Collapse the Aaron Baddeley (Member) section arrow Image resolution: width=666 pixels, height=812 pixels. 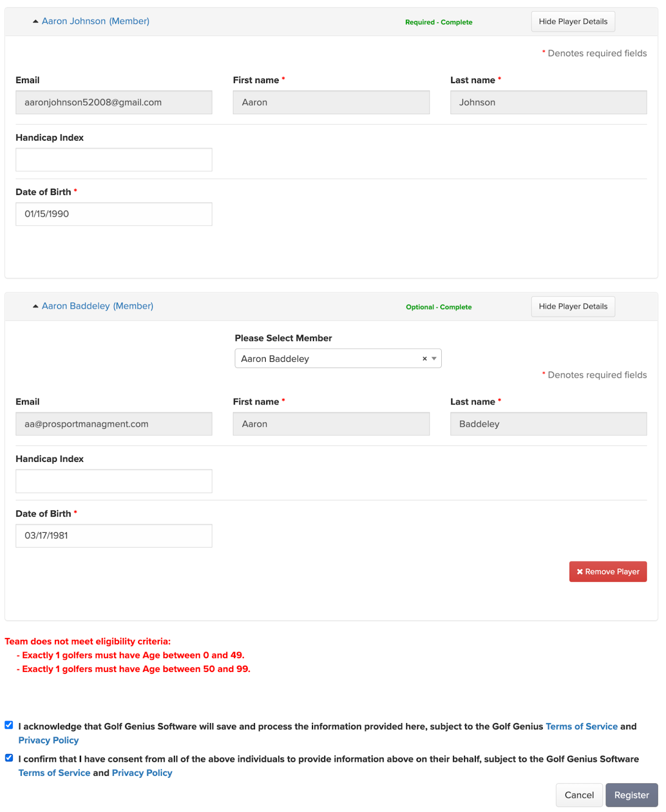pos(36,306)
